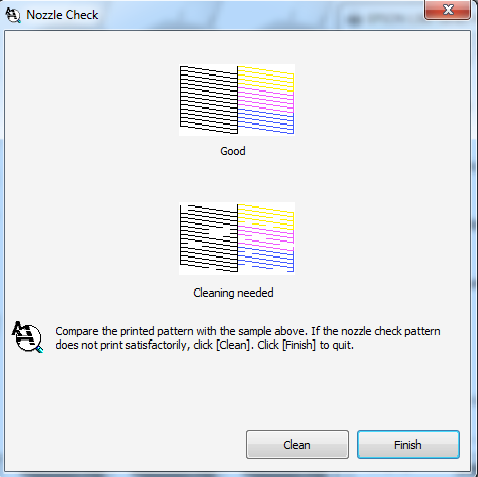Click the bracketed [Clean] word in instructions
478x477 pixels.
[x=233, y=345]
